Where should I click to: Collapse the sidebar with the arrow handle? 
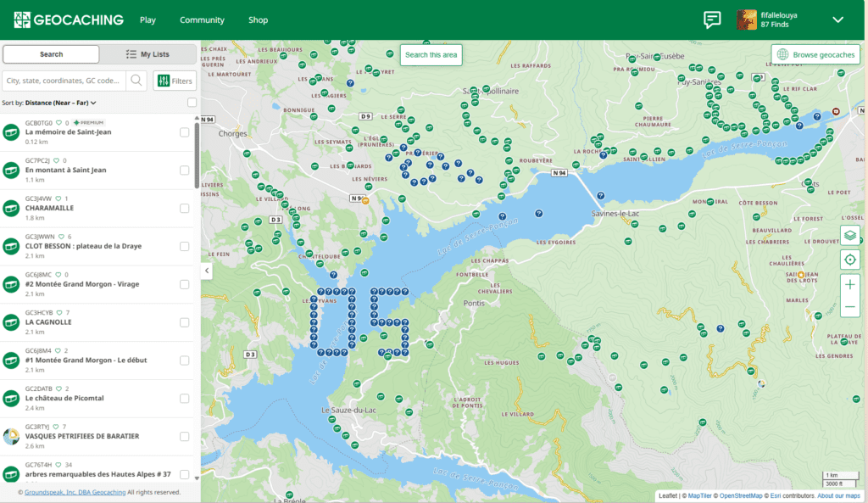tap(207, 271)
